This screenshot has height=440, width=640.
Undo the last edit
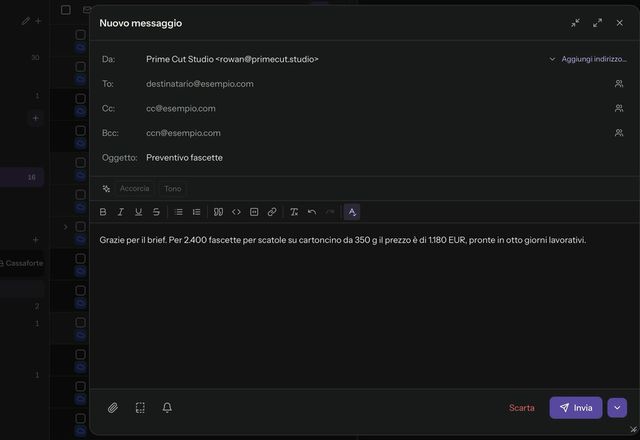click(312, 212)
